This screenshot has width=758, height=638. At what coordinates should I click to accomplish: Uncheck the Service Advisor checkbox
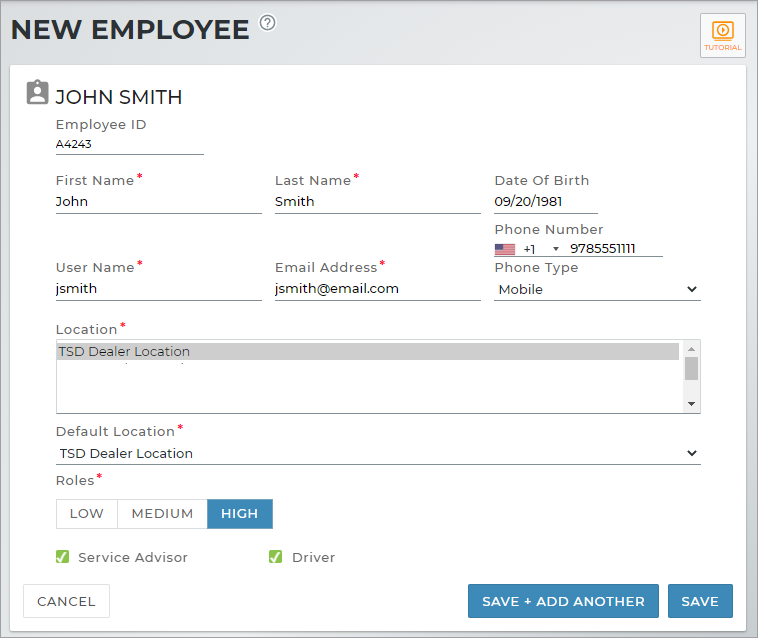point(62,557)
